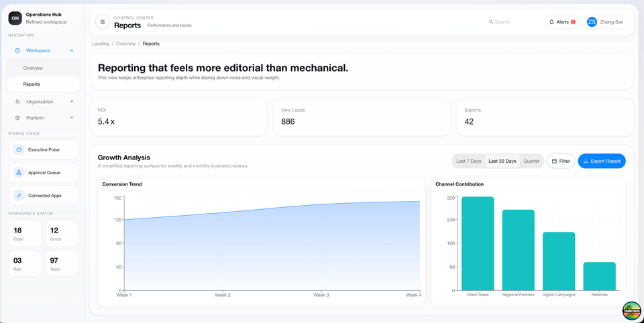The width and height of the screenshot is (644, 323).
Task: Click the 03 Risk status card
Action: (x=25, y=263)
